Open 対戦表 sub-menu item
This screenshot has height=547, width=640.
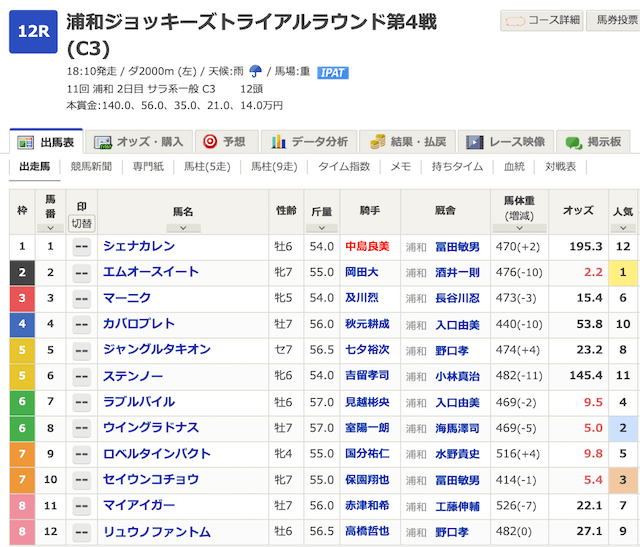tap(561, 167)
